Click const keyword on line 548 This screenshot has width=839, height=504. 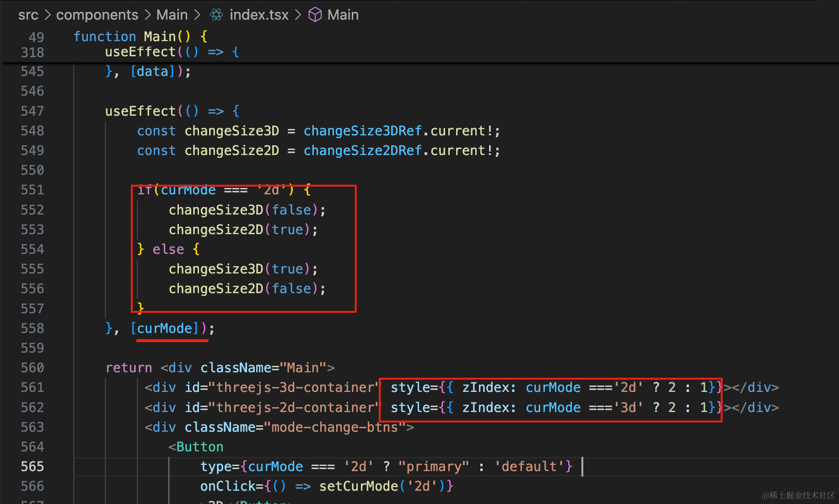click(156, 131)
